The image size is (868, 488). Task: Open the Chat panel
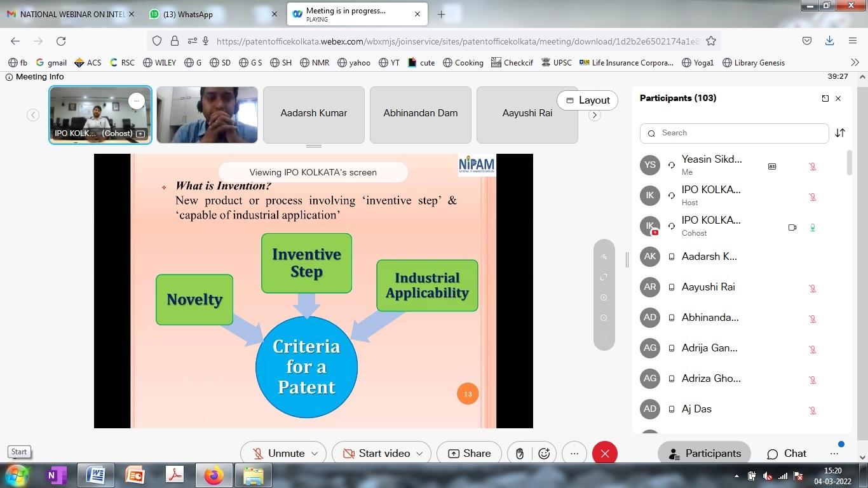point(787,453)
